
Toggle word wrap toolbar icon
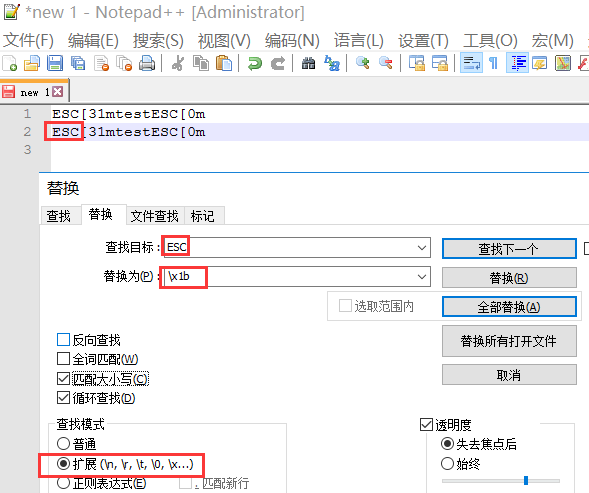click(x=471, y=63)
